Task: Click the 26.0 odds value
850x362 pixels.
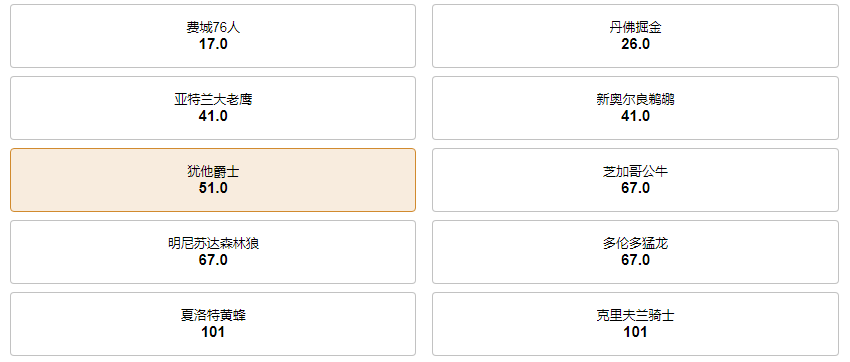Action: pos(635,44)
